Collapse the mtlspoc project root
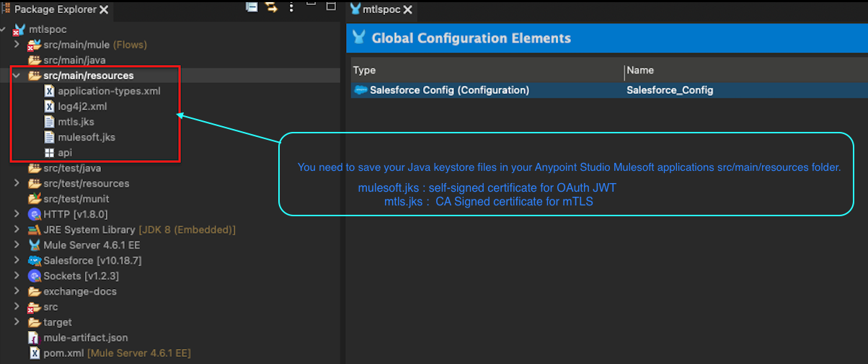This screenshot has height=364, width=868. [5, 30]
